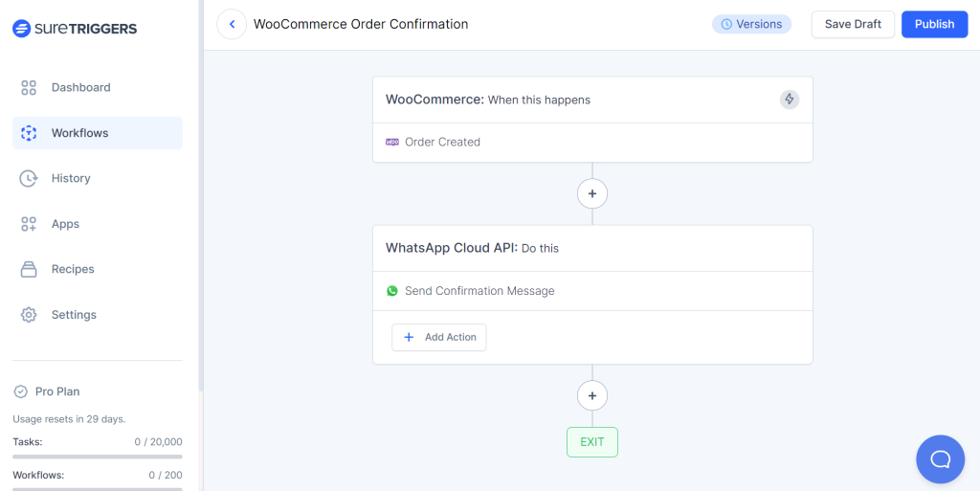This screenshot has height=491, width=980.
Task: Click the Tasks usage progress bar
Action: click(x=98, y=457)
